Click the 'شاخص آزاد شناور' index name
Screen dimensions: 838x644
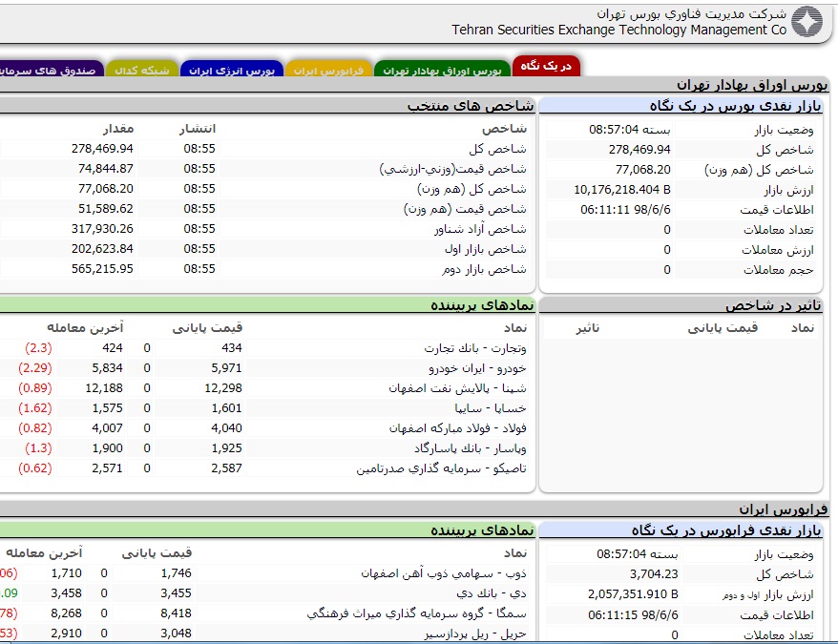pyautogui.click(x=480, y=229)
